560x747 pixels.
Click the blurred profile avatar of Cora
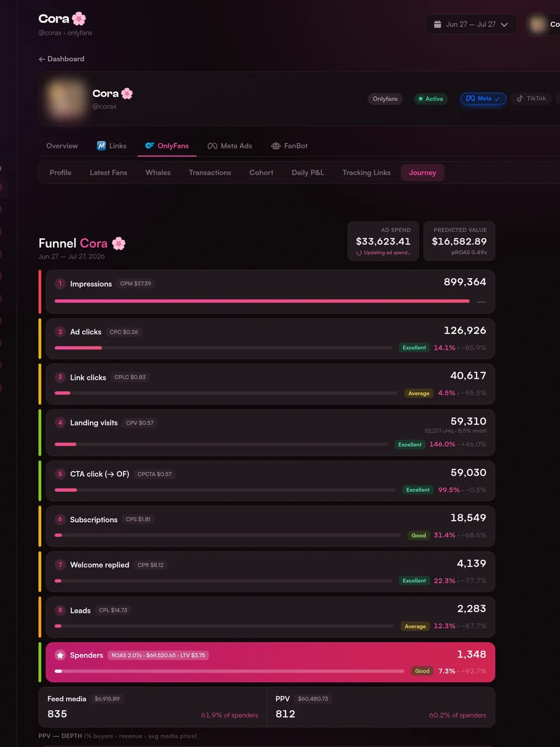(65, 99)
